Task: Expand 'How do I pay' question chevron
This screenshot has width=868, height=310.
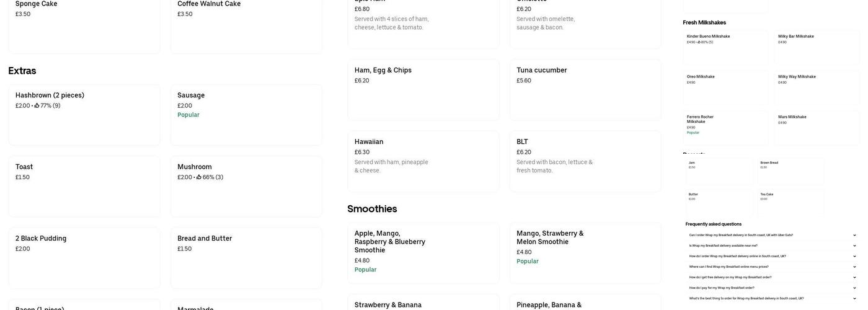Action: (854, 288)
